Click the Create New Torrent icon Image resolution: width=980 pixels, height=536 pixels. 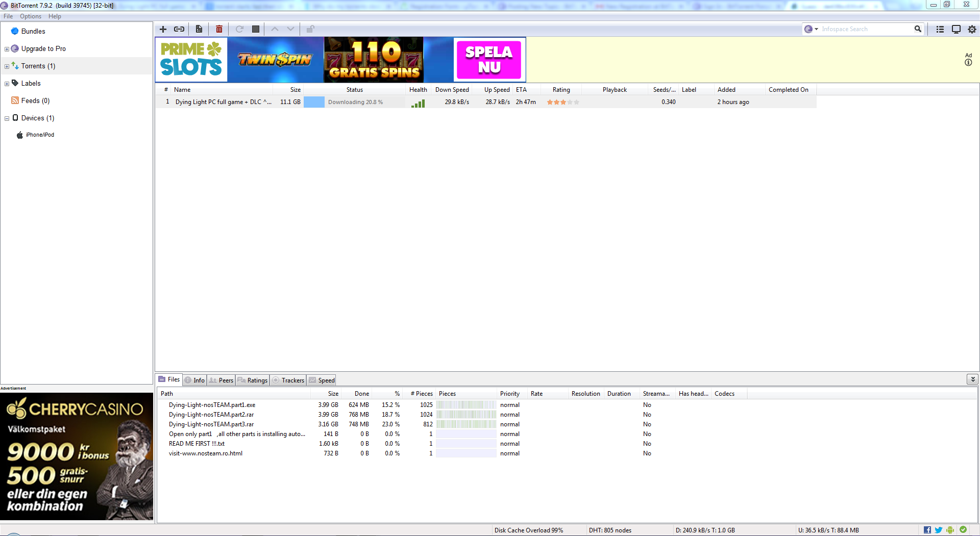click(199, 29)
